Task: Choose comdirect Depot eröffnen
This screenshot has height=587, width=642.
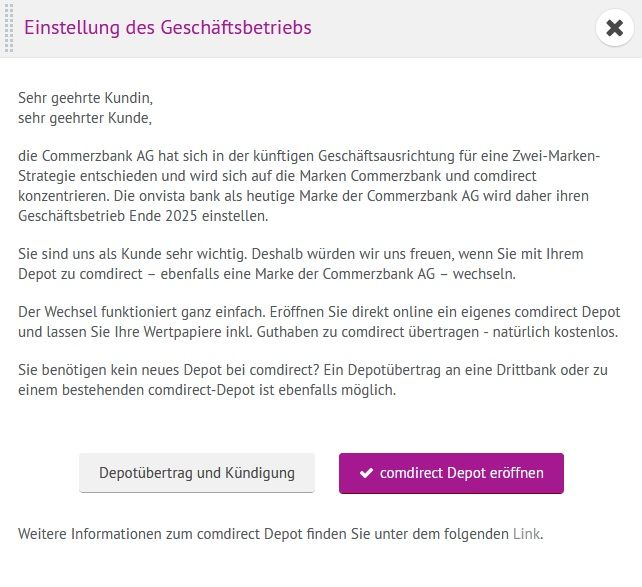Action: [x=451, y=473]
